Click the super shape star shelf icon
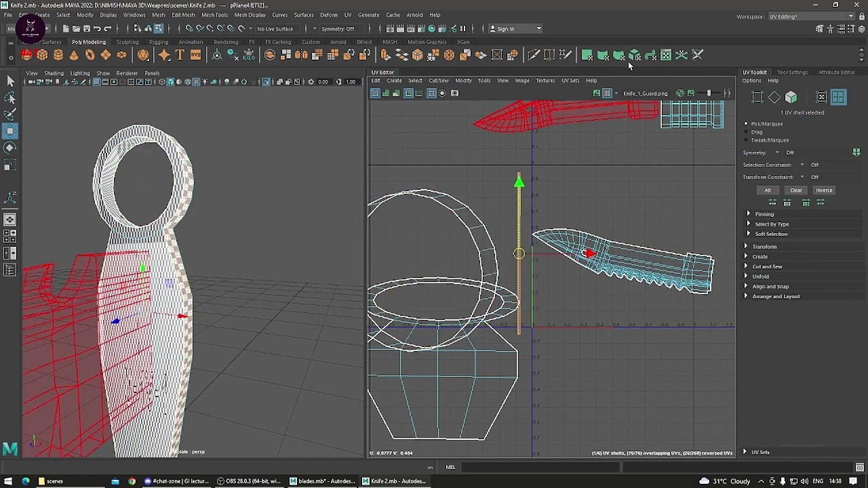868x488 pixels. (x=164, y=55)
